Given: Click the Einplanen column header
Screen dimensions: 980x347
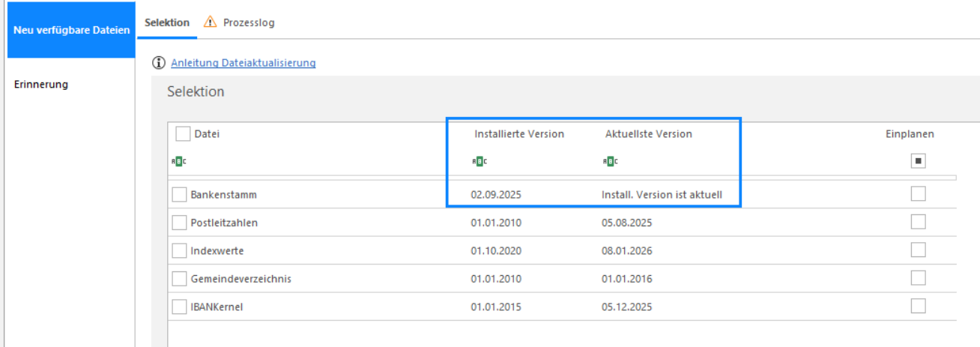Looking at the screenshot, I should tap(910, 134).
